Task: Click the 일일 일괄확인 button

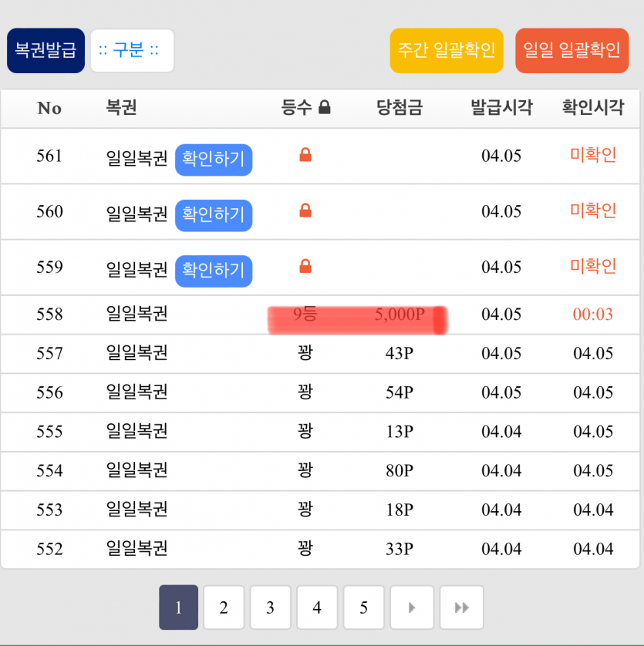Action: [x=572, y=51]
